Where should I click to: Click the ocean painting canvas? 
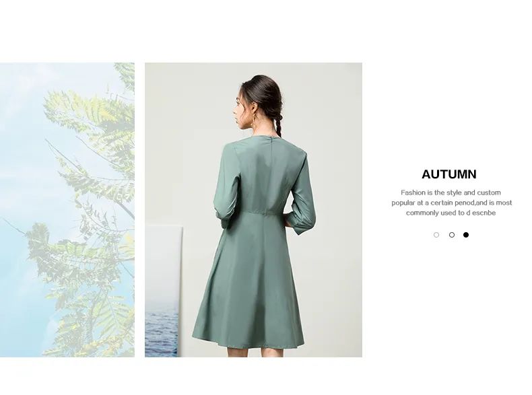[x=164, y=291]
